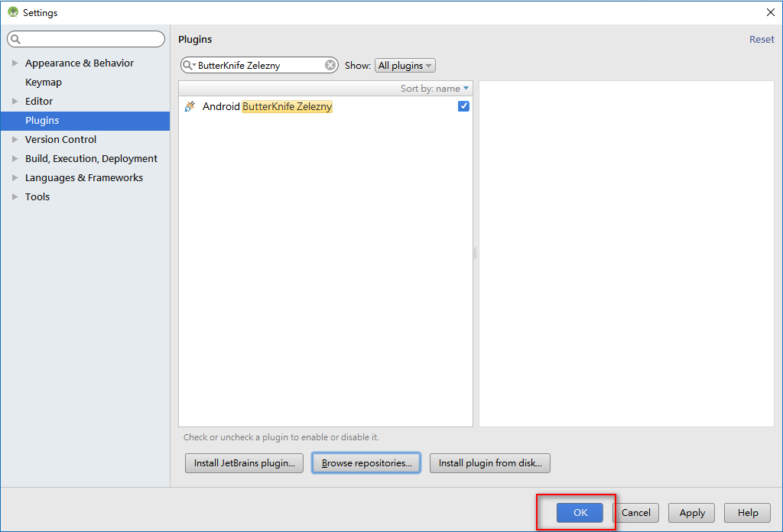
Task: Click the plugin search magnifier icon
Action: point(188,66)
